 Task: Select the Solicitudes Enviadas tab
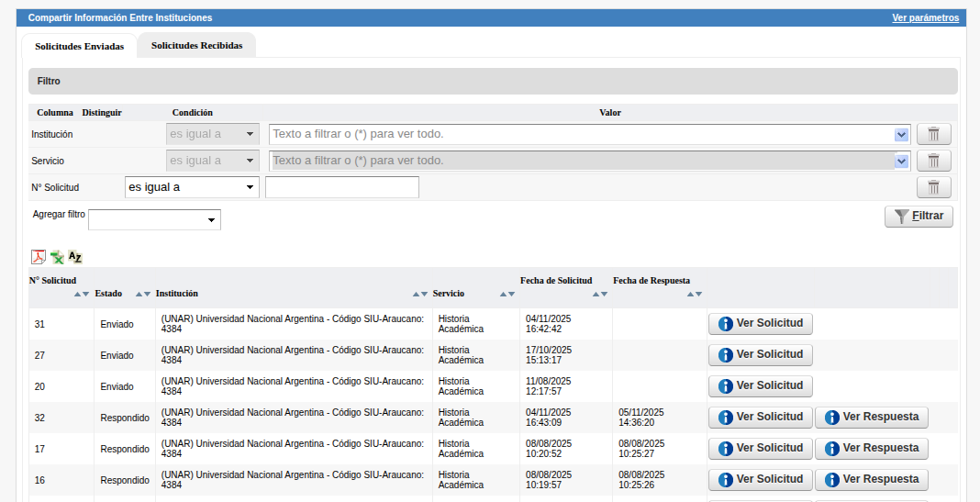[79, 46]
